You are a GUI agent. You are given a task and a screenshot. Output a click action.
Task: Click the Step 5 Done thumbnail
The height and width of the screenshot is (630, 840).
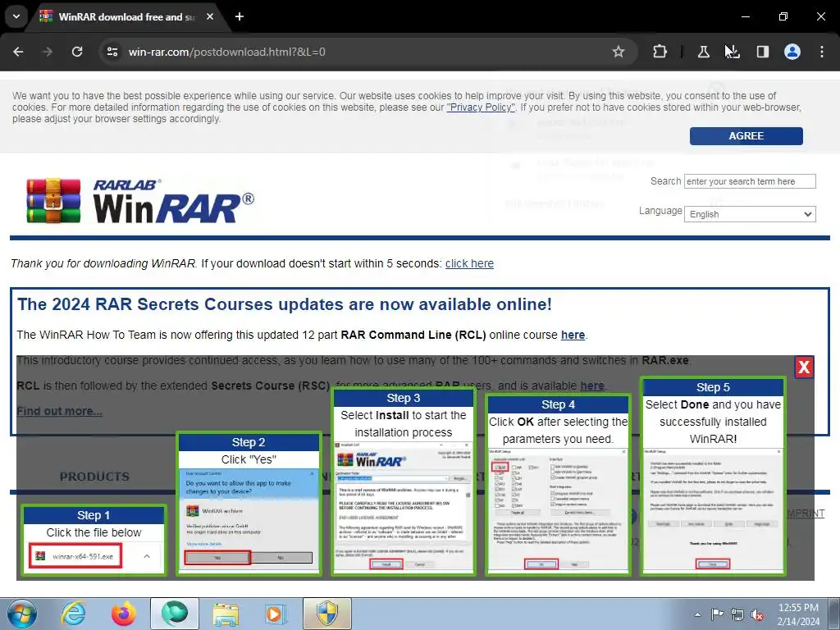pyautogui.click(x=713, y=477)
